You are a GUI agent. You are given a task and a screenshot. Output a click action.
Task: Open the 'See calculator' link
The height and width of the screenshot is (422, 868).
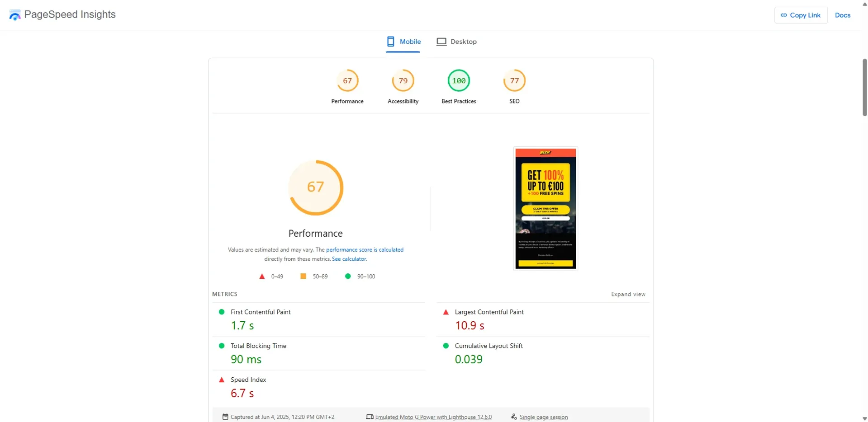(349, 259)
